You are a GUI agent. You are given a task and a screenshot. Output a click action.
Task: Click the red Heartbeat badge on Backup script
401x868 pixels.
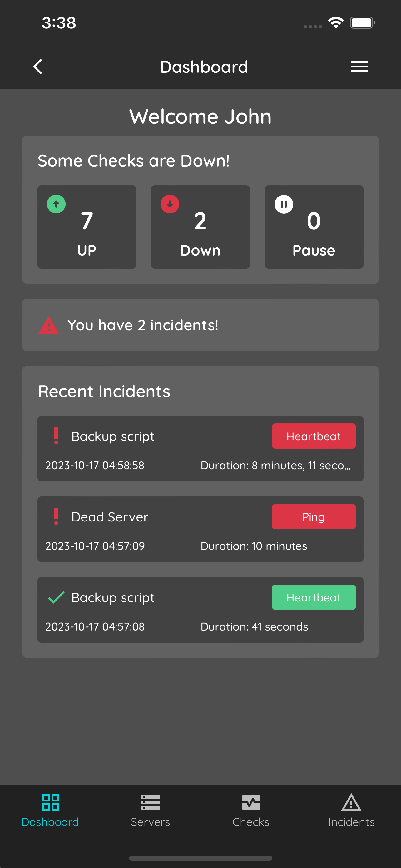pyautogui.click(x=314, y=436)
